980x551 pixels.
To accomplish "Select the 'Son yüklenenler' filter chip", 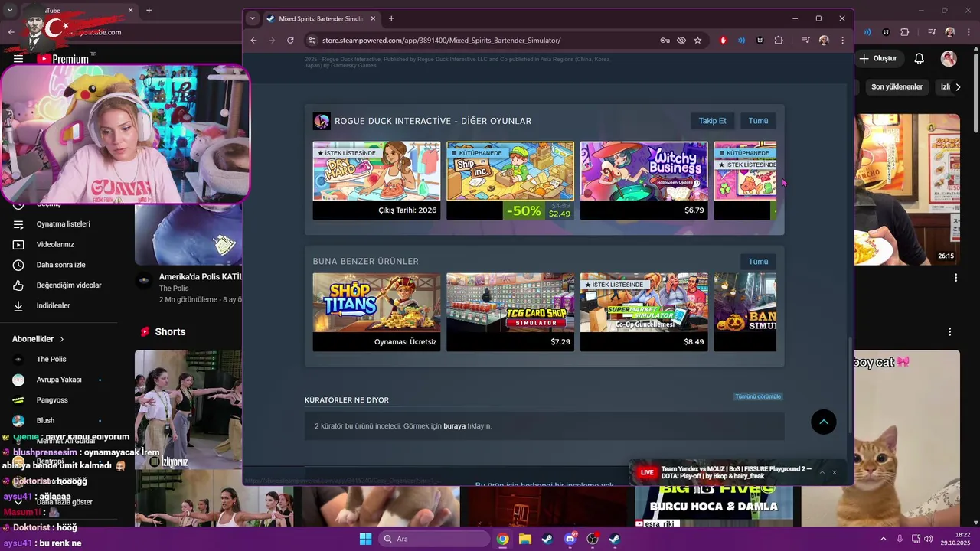I will (x=897, y=87).
